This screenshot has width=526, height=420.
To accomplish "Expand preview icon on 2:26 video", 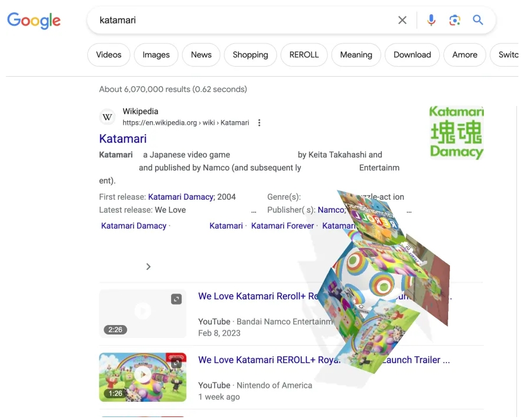I will pos(176,299).
